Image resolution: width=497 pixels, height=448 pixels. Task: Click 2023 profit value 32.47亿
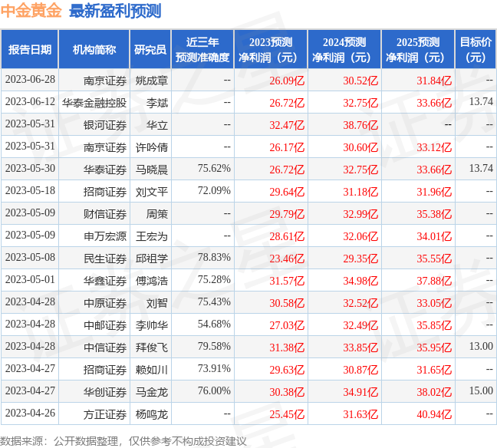pos(287,125)
